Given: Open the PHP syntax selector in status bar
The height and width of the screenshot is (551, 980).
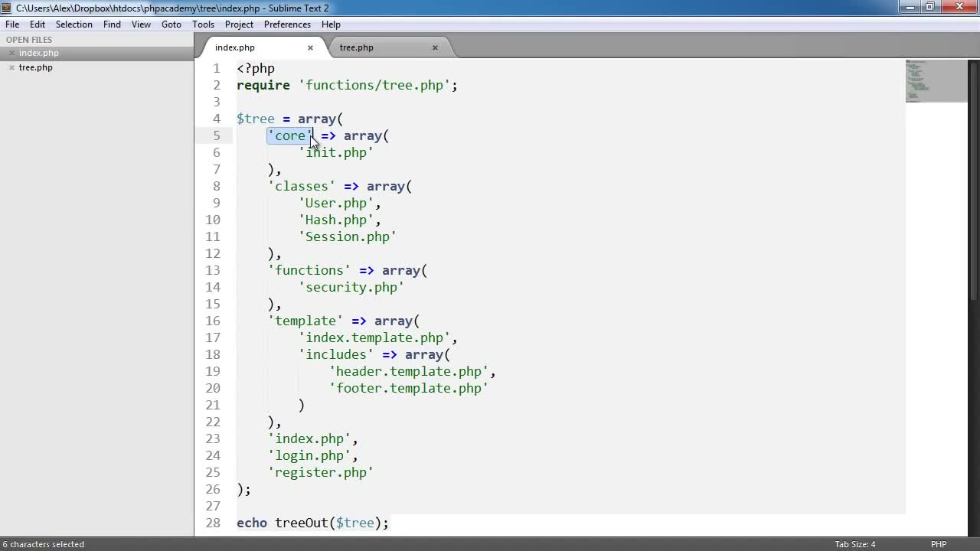Looking at the screenshot, I should (939, 544).
